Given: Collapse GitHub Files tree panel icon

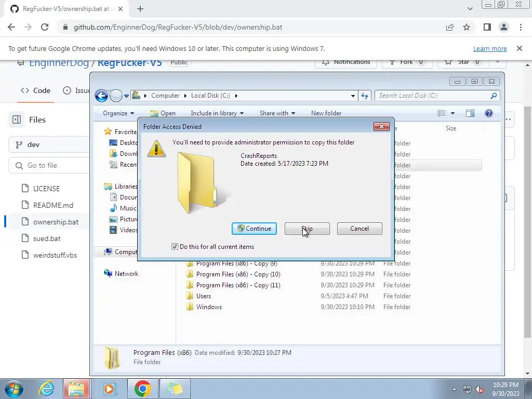Looking at the screenshot, I should click(x=17, y=119).
